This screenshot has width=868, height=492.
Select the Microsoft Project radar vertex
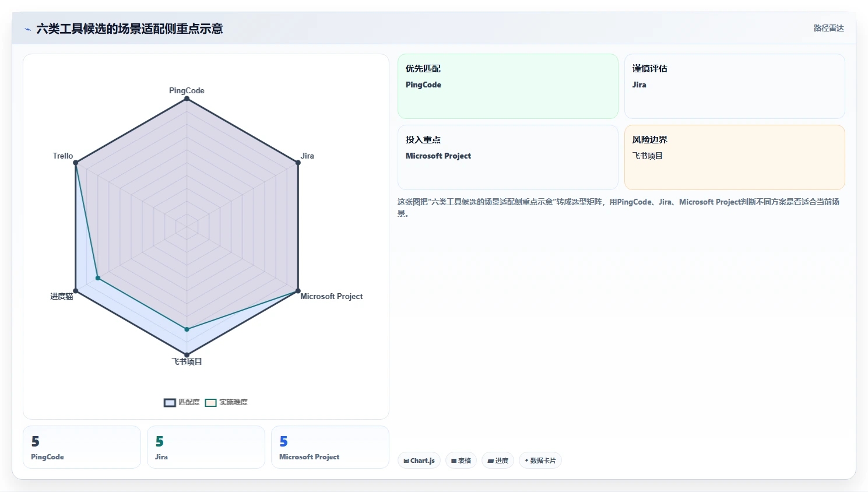coord(298,291)
